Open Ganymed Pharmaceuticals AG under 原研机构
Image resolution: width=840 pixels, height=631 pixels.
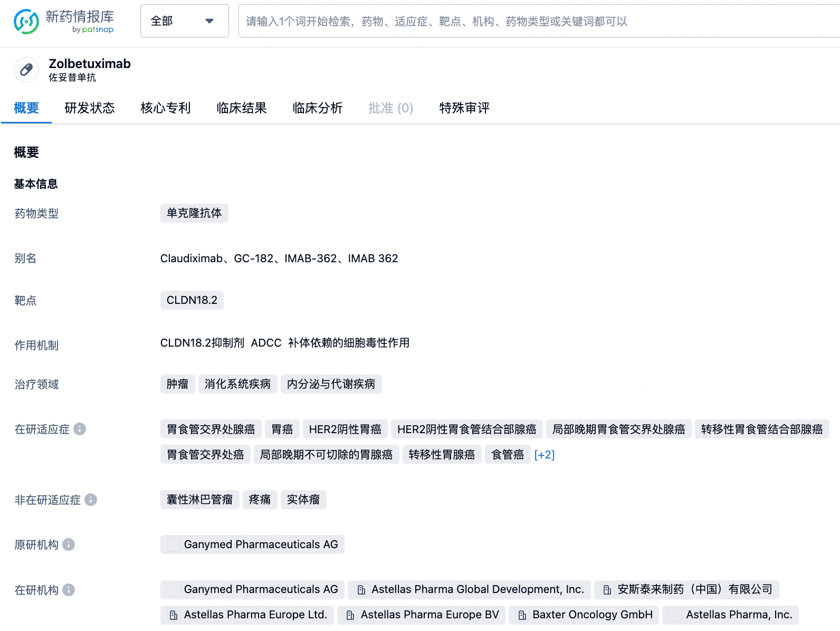[252, 544]
